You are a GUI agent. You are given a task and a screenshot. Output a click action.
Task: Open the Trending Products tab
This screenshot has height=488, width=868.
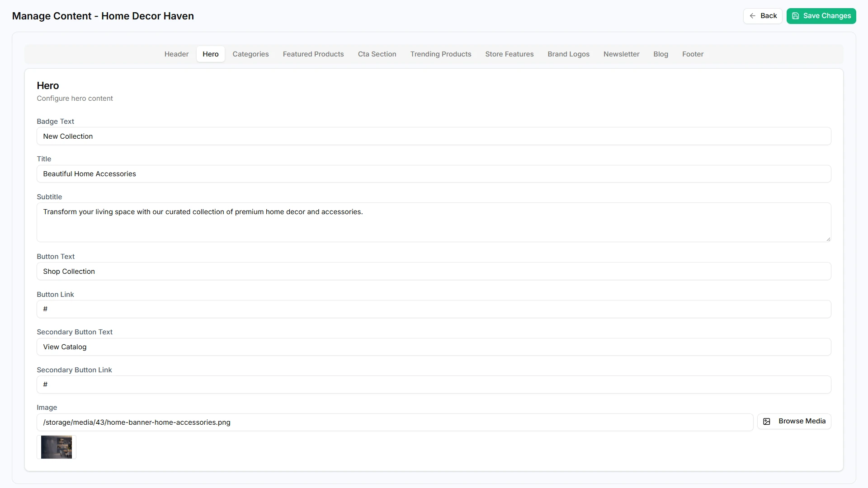click(x=441, y=54)
